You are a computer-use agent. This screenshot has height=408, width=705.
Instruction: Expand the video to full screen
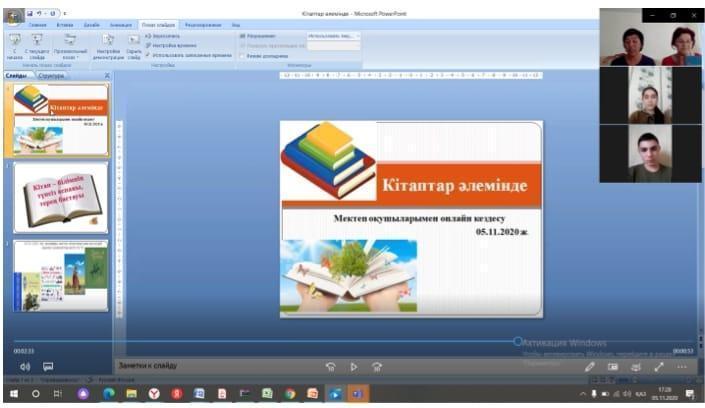tap(659, 367)
